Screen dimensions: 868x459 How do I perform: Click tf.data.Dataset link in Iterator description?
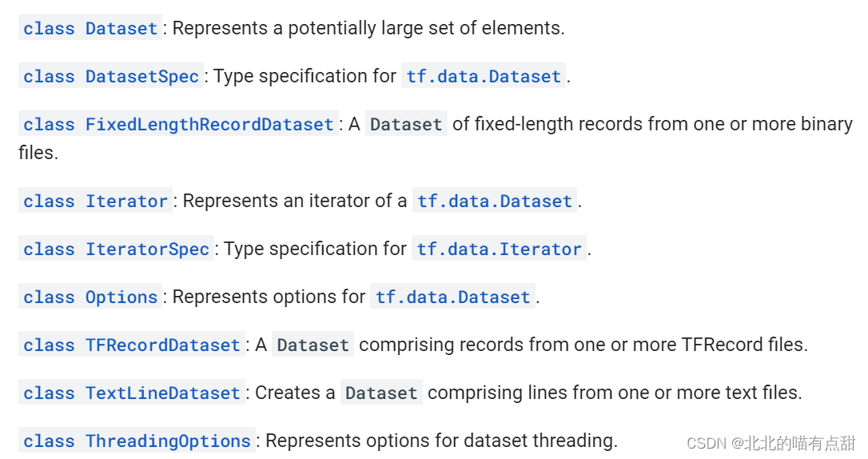pyautogui.click(x=494, y=201)
